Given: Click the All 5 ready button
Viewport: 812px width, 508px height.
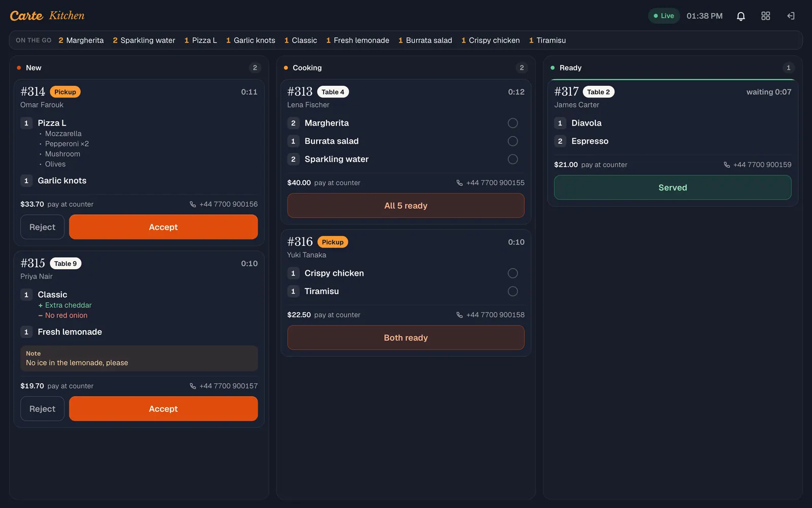Looking at the screenshot, I should click(x=406, y=206).
